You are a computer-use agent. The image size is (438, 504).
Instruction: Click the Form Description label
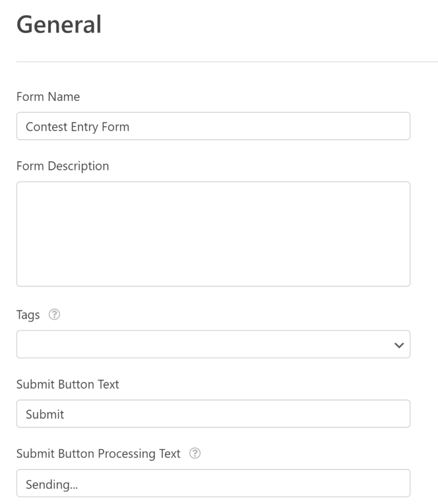pos(63,166)
